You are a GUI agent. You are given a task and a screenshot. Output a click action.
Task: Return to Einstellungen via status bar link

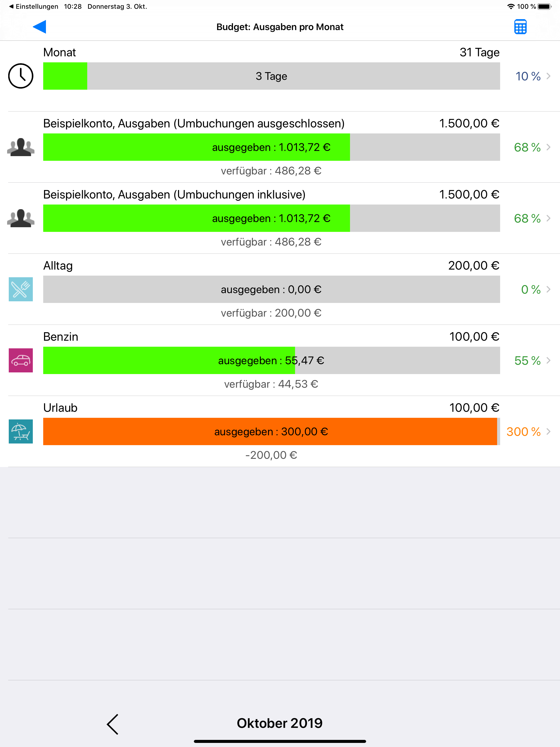point(33,6)
